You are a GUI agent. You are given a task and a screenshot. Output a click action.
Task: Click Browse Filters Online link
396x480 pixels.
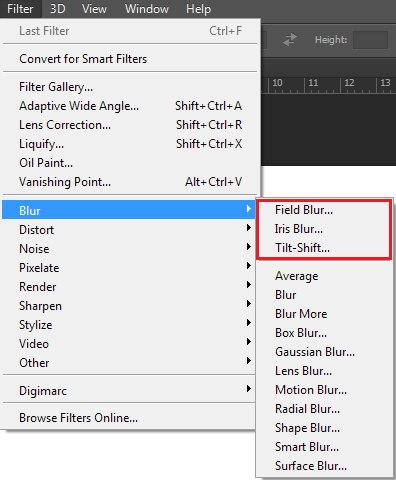[78, 418]
